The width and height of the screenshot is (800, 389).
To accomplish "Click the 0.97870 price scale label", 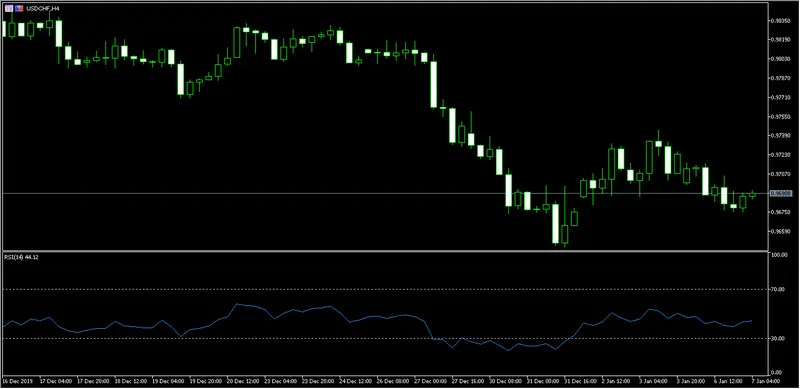I will [782, 78].
